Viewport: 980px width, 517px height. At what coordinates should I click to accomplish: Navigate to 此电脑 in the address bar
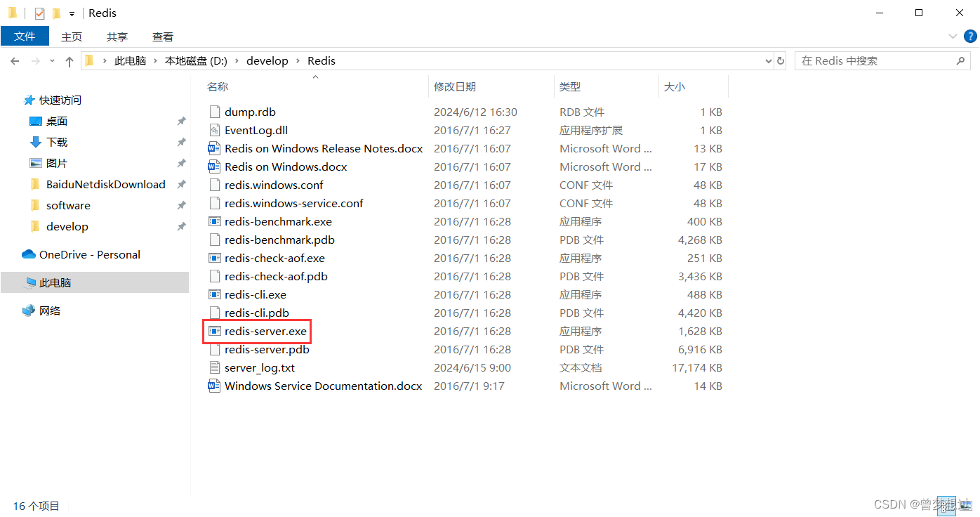131,61
